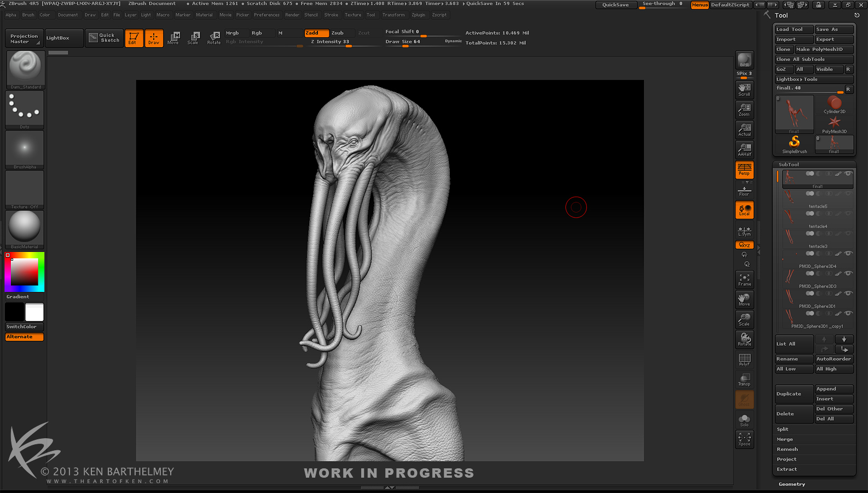Select the Move transform icon in top shelf
This screenshot has height=493, width=868.
click(173, 38)
